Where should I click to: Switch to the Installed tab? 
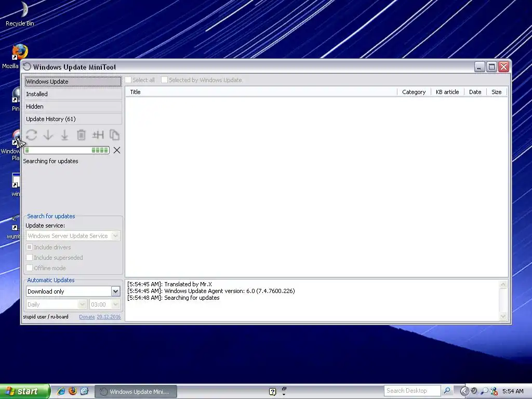click(x=73, y=94)
